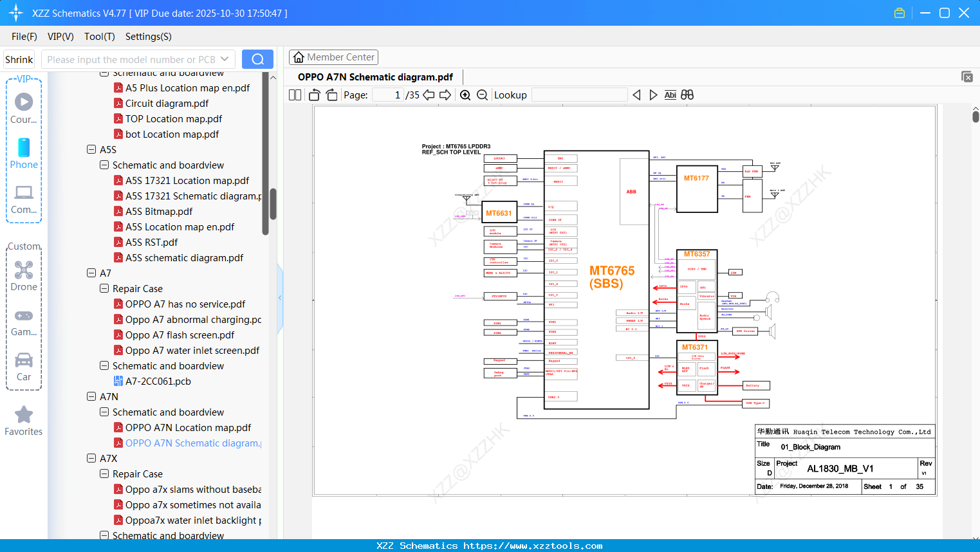
Task: Open model number dropdown arrow
Action: (x=225, y=59)
